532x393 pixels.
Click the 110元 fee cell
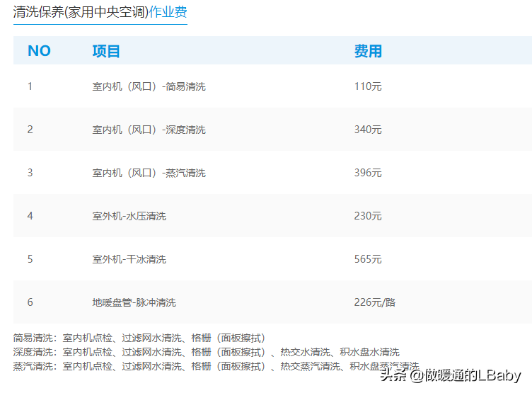click(x=368, y=86)
